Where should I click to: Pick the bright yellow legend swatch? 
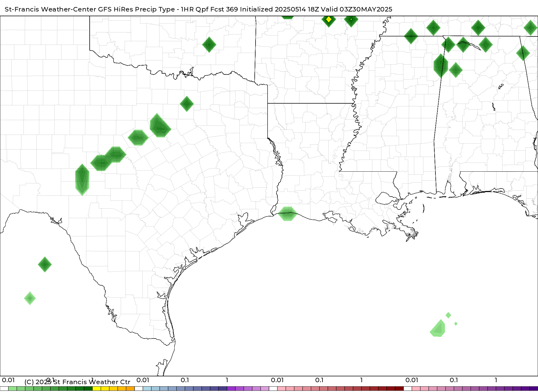coord(97,389)
